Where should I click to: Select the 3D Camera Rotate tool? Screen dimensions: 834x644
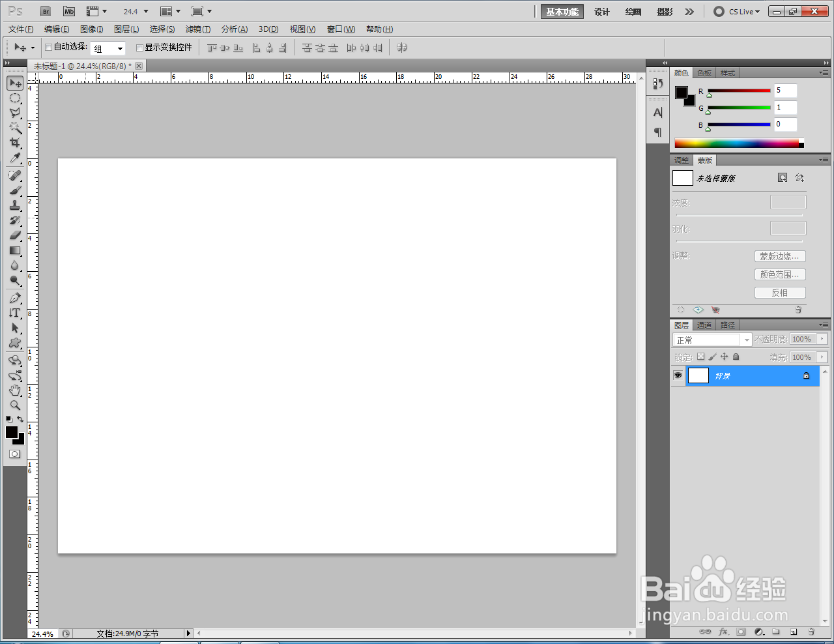coord(15,376)
